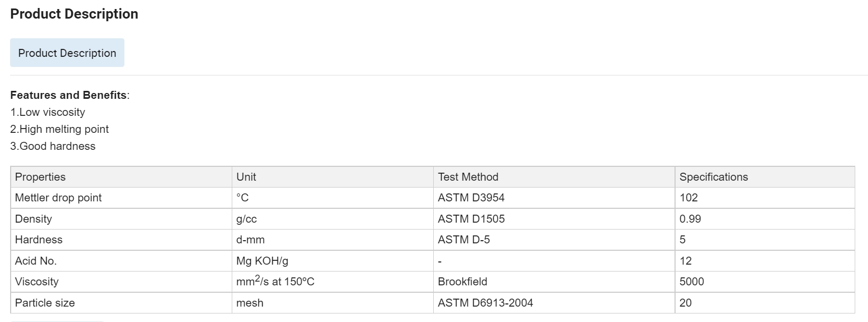Select the High melting point line
The width and height of the screenshot is (868, 322).
pyautogui.click(x=60, y=129)
